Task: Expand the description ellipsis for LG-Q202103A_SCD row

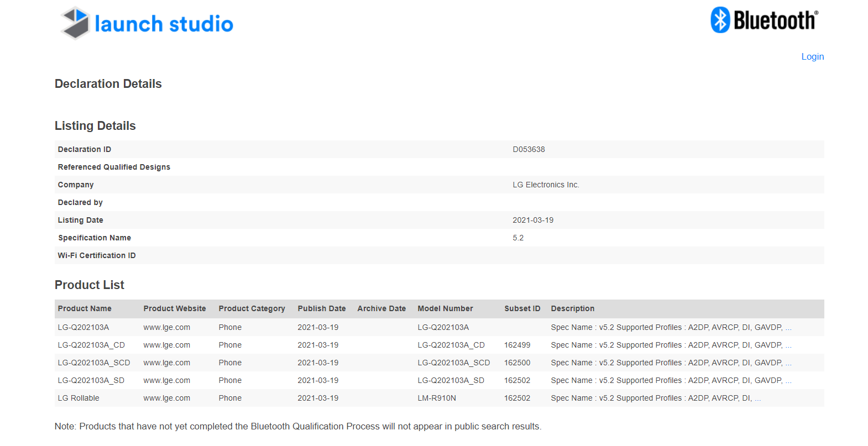Action: click(788, 363)
